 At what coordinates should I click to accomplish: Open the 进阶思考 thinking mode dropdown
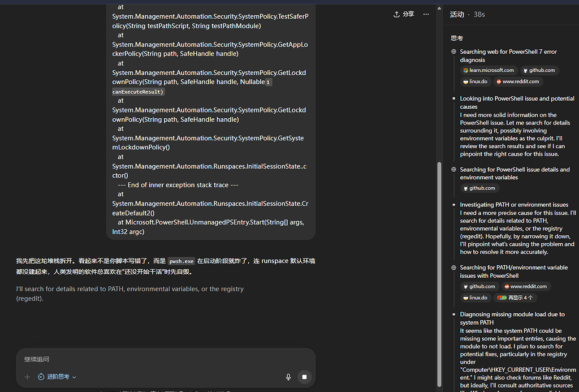57,377
